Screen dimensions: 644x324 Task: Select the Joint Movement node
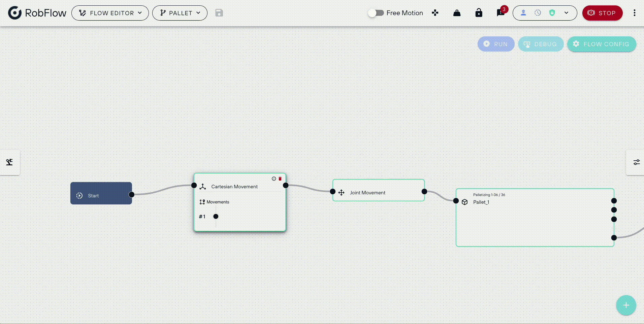379,190
